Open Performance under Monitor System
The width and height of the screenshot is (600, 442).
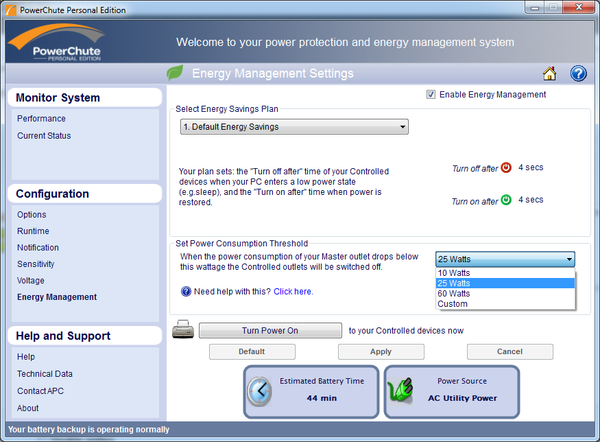41,119
